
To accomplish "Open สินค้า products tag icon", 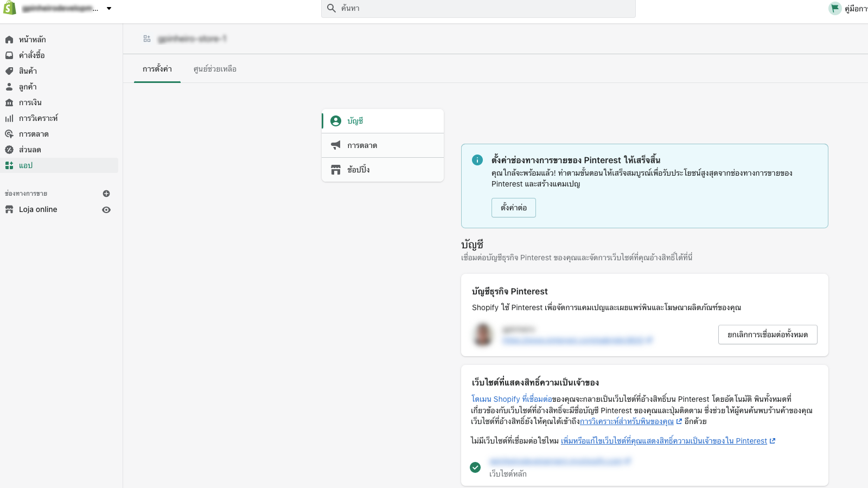I will tap(9, 71).
